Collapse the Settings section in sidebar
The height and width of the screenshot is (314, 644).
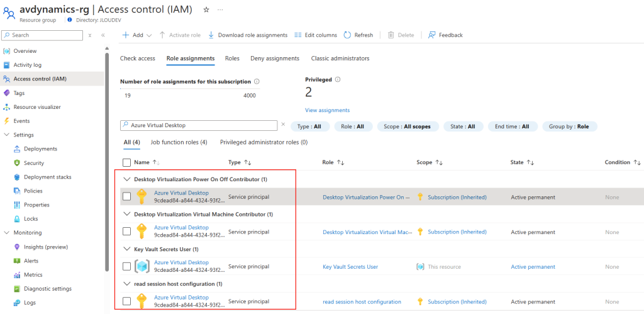(6, 135)
